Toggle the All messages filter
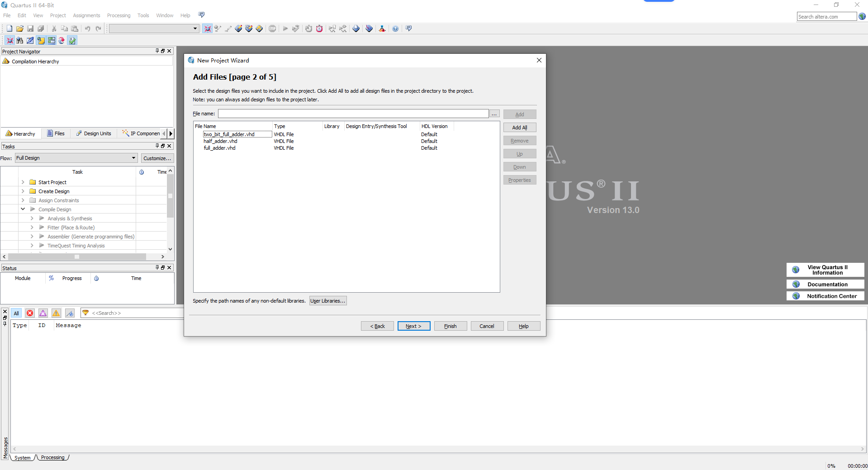The width and height of the screenshot is (868, 470). (16, 313)
